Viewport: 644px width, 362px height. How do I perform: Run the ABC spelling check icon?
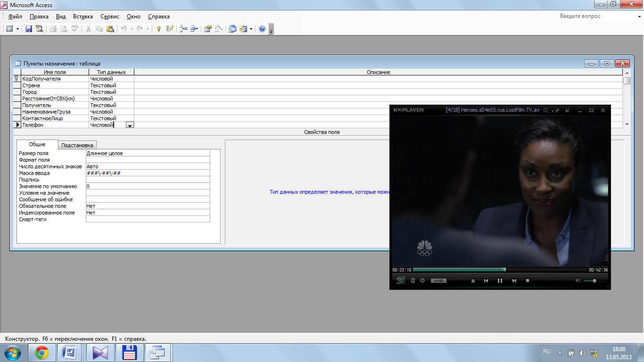[74, 29]
